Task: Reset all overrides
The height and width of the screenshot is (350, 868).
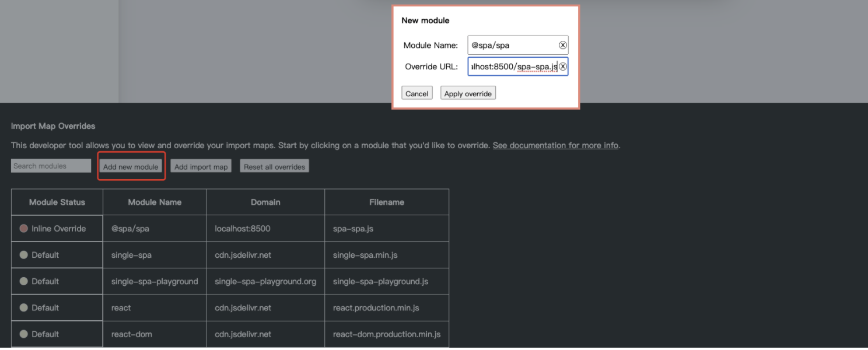Action: click(274, 167)
